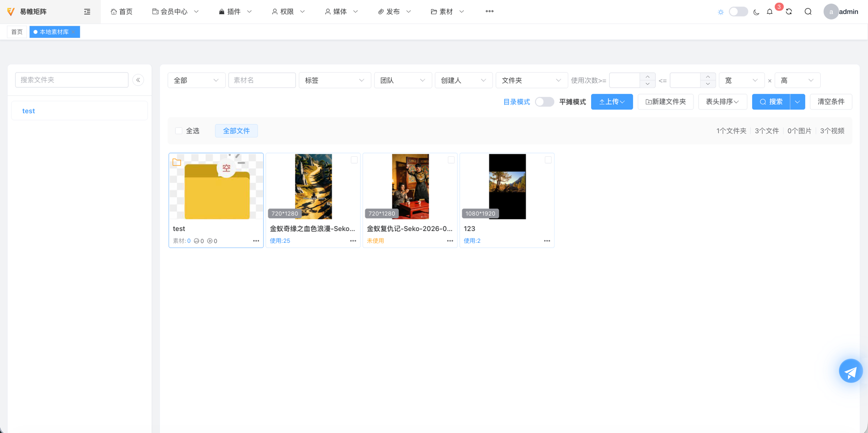868x433 pixels.
Task: Click the refresh icon in header
Action: point(789,12)
